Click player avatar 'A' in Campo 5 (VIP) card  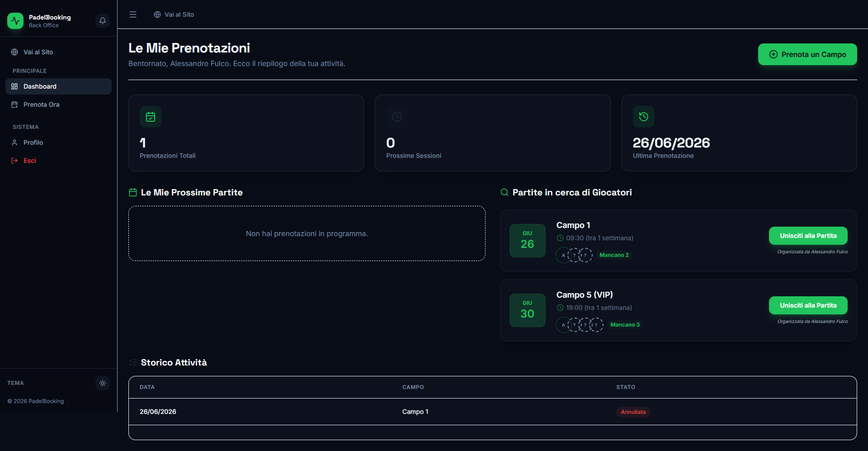[x=563, y=325]
